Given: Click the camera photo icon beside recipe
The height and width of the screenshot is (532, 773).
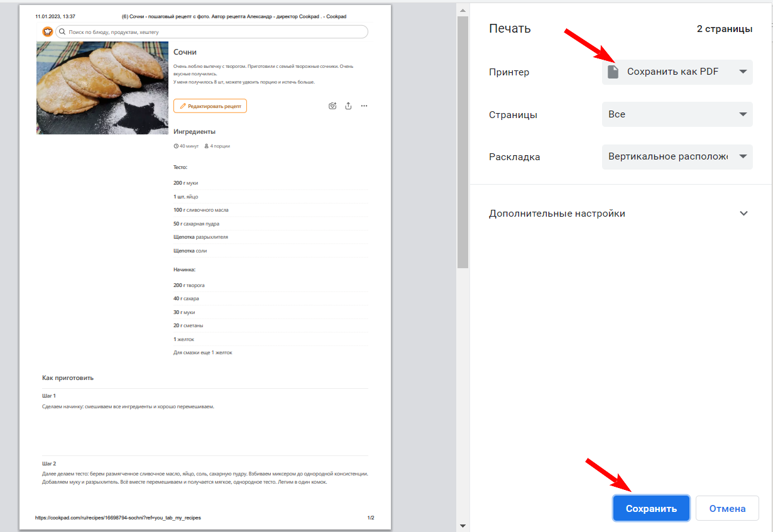Looking at the screenshot, I should tap(332, 106).
